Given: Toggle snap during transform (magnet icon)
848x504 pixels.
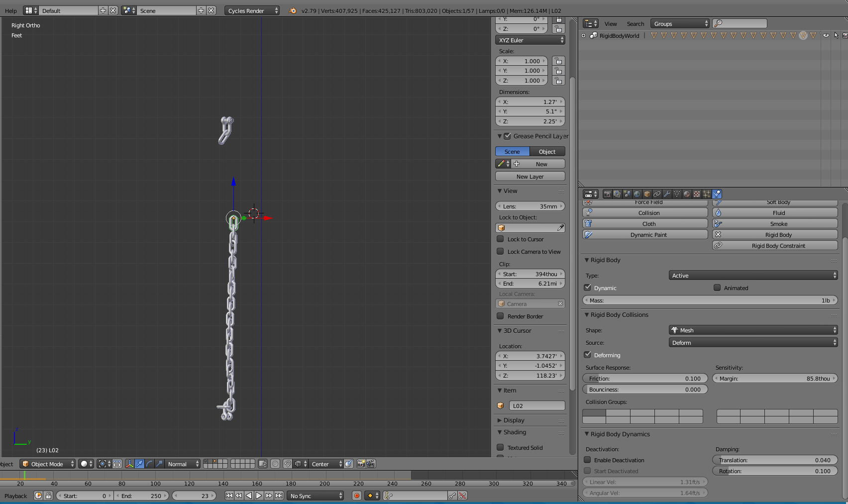Looking at the screenshot, I should (x=287, y=464).
